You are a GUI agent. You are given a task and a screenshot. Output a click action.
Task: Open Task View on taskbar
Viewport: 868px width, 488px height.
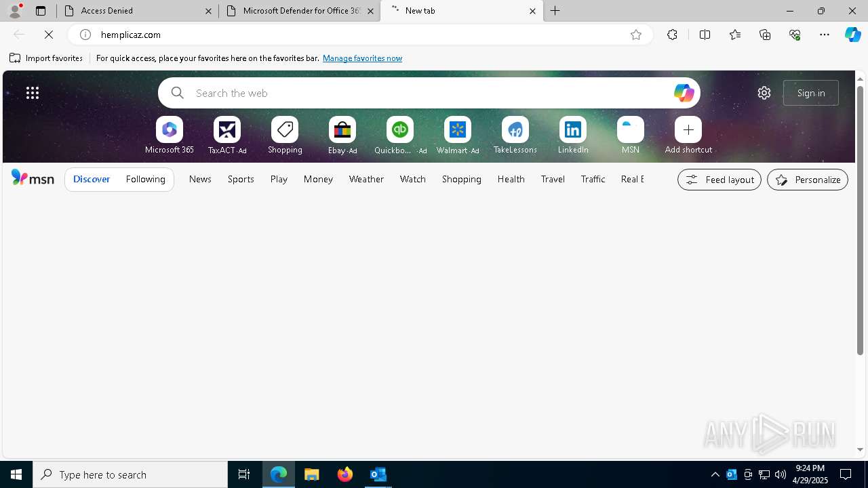[x=244, y=474]
